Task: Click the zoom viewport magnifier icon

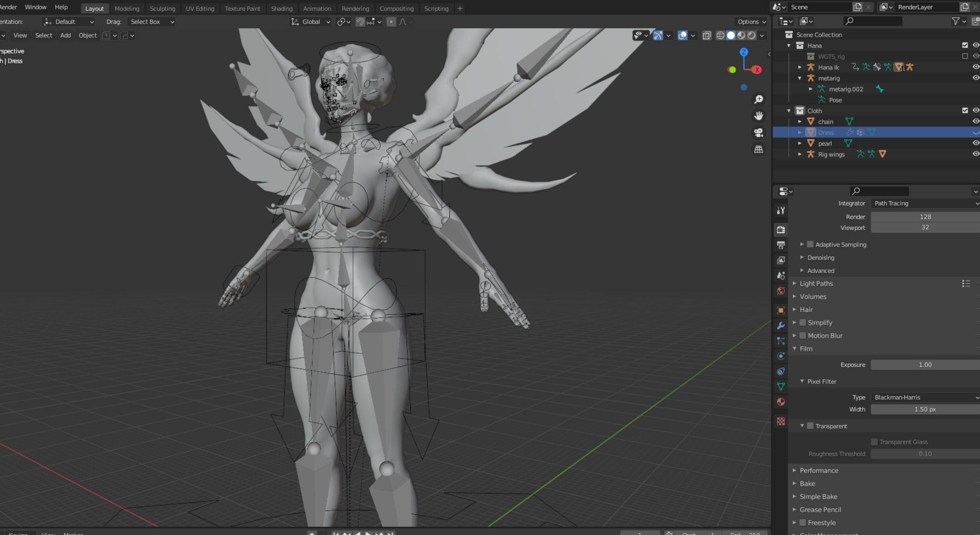Action: pos(758,100)
